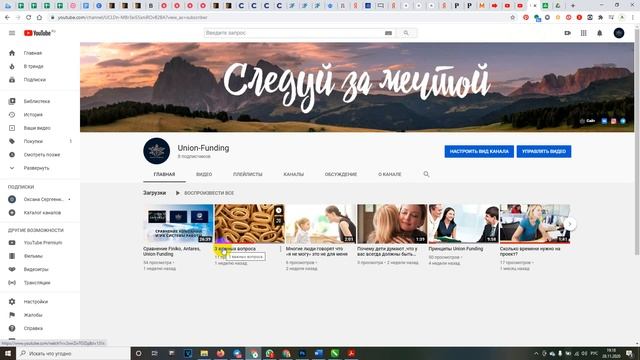Switch to the Видео tab
This screenshot has width=640, height=360.
pyautogui.click(x=204, y=174)
